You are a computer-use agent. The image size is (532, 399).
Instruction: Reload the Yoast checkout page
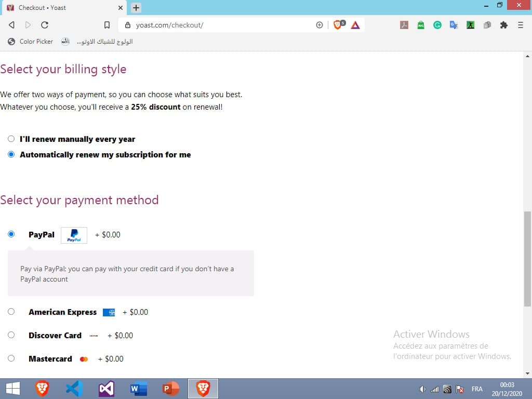click(x=45, y=25)
